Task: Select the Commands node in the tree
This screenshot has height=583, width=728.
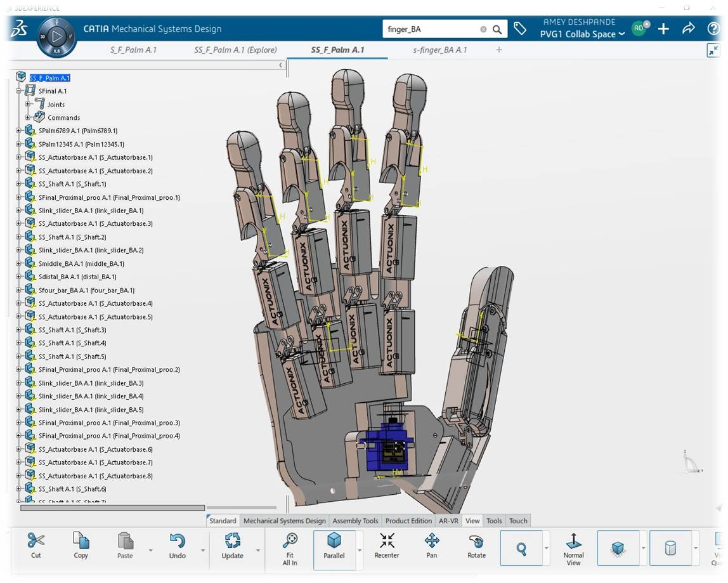Action: 63,118
